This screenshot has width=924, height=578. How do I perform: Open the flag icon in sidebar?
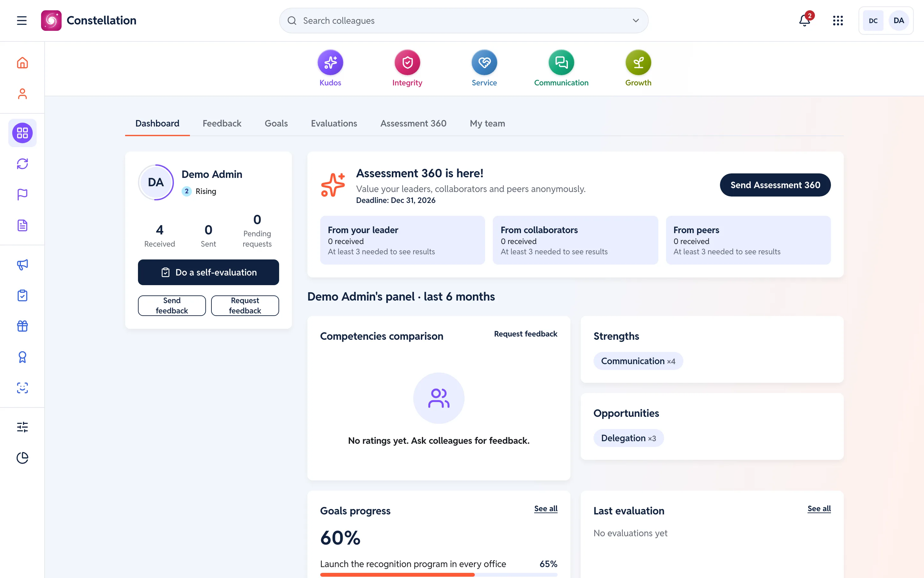22,195
